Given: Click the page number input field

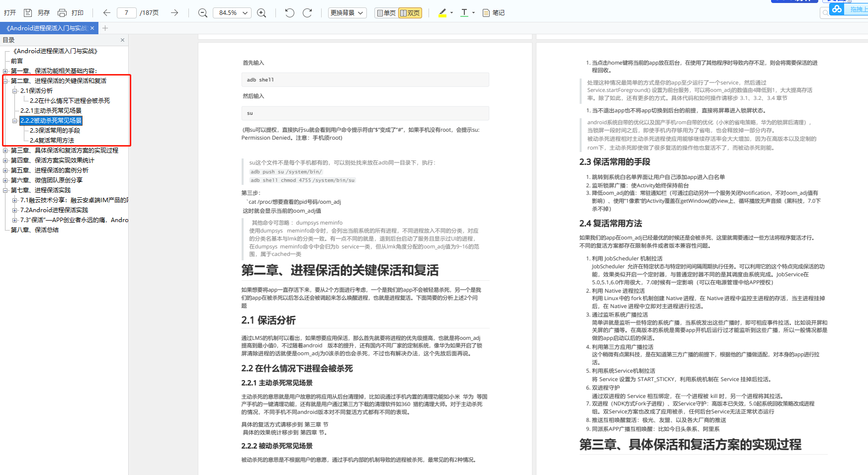Looking at the screenshot, I should [127, 13].
